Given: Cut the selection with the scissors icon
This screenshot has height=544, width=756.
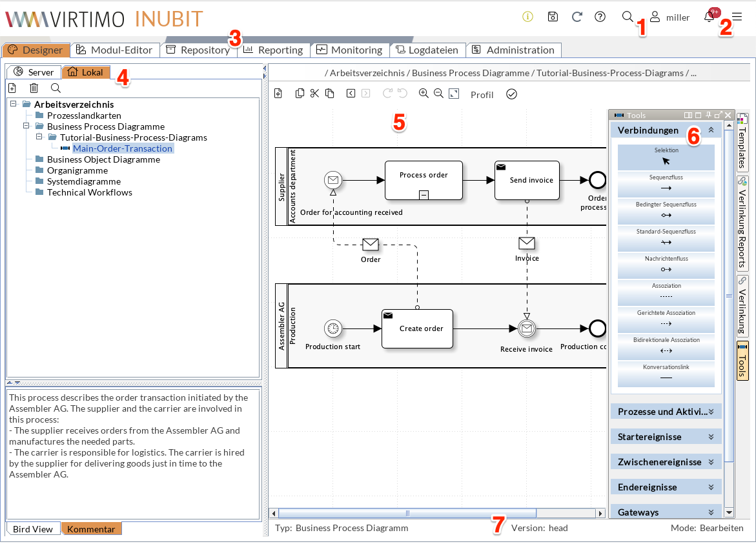Looking at the screenshot, I should [314, 93].
